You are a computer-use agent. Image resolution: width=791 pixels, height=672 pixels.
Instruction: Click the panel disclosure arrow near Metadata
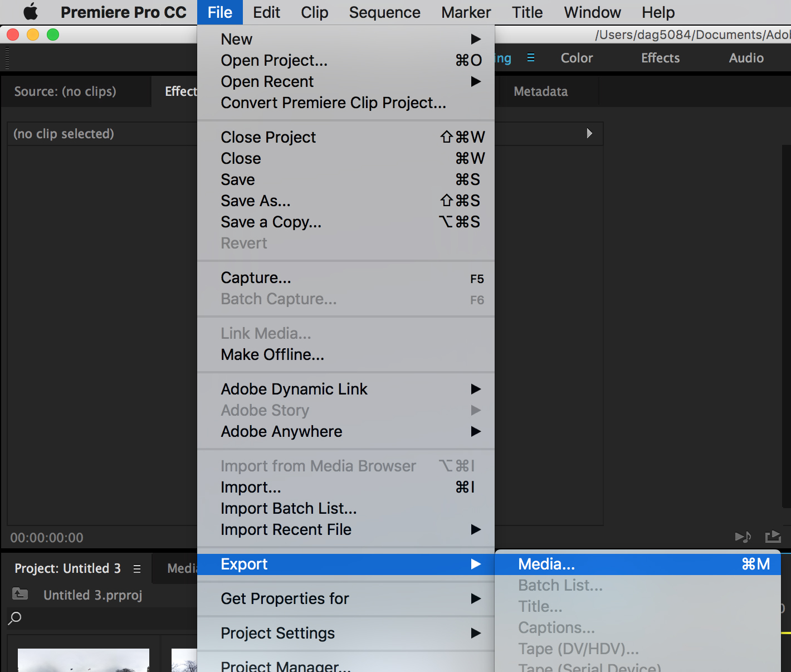pos(589,133)
